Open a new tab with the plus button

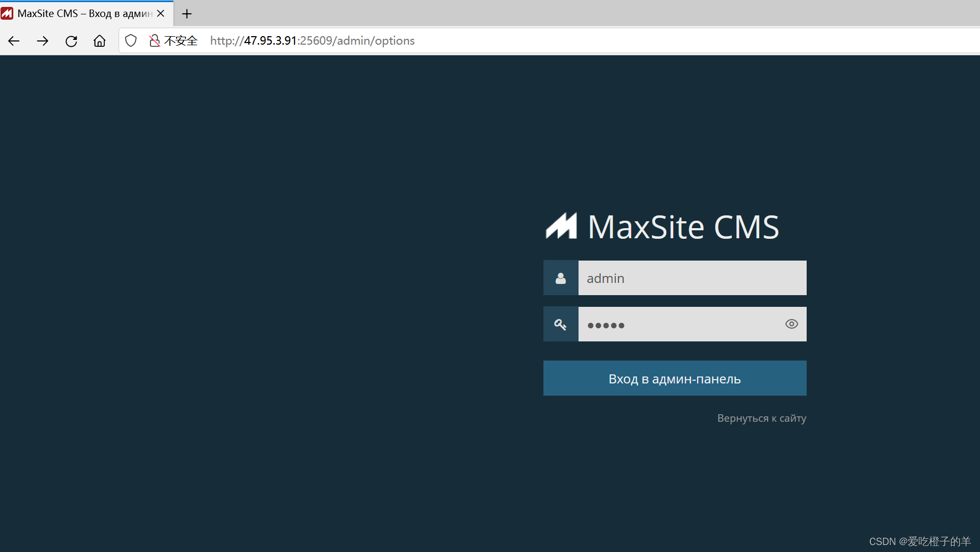coord(187,14)
